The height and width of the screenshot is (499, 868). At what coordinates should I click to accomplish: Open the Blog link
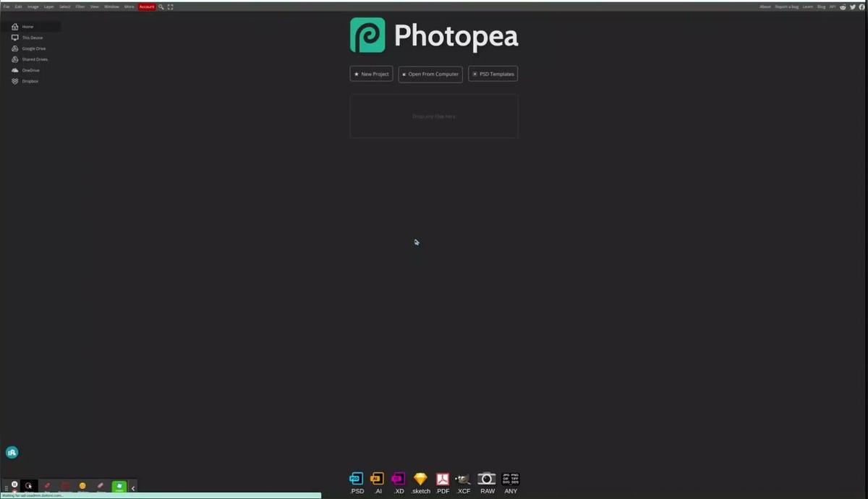point(822,7)
